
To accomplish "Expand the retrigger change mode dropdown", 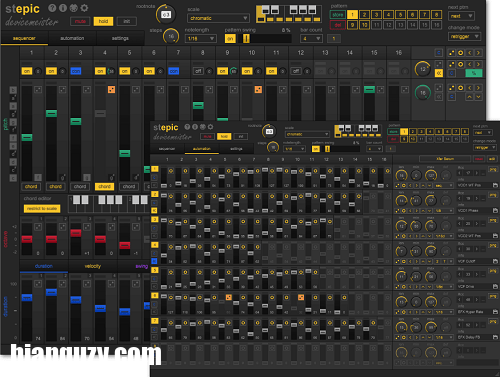I will [464, 36].
